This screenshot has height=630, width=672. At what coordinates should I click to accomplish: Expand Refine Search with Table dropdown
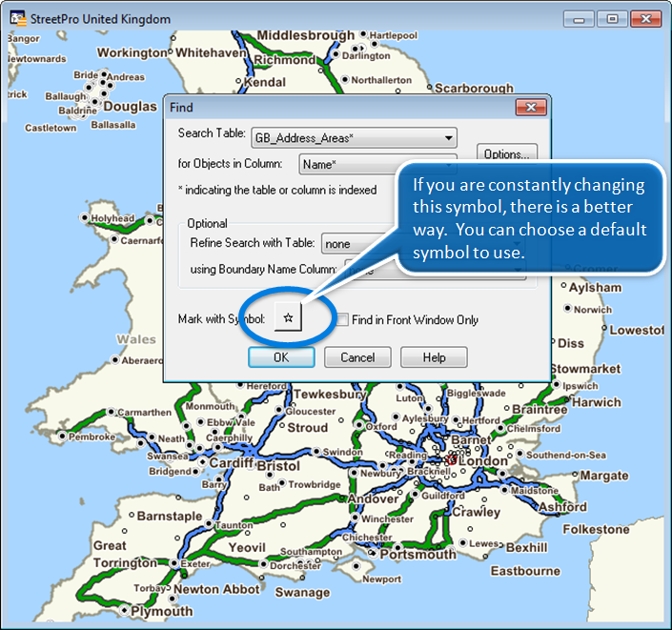(422, 244)
